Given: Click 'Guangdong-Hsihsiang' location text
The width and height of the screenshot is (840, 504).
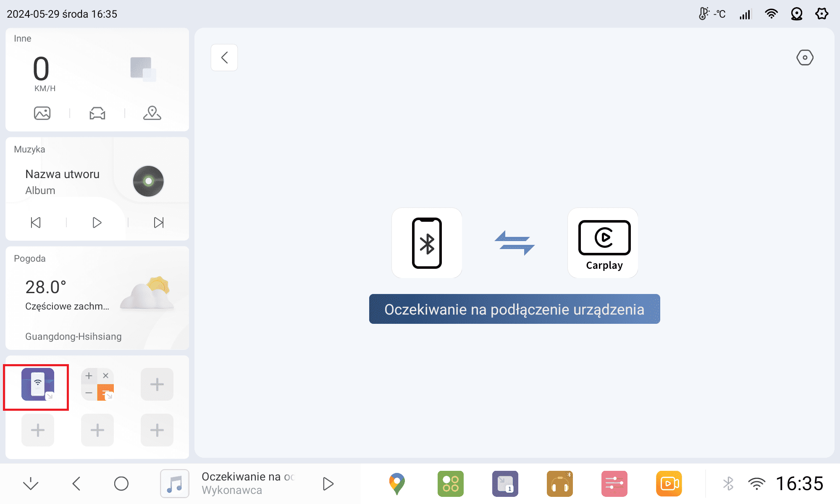Looking at the screenshot, I should click(73, 336).
